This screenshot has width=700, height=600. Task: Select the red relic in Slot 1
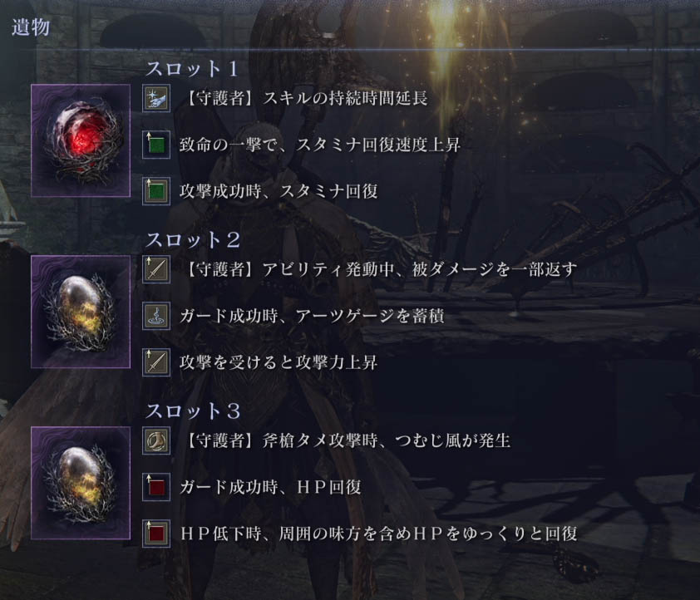81,141
